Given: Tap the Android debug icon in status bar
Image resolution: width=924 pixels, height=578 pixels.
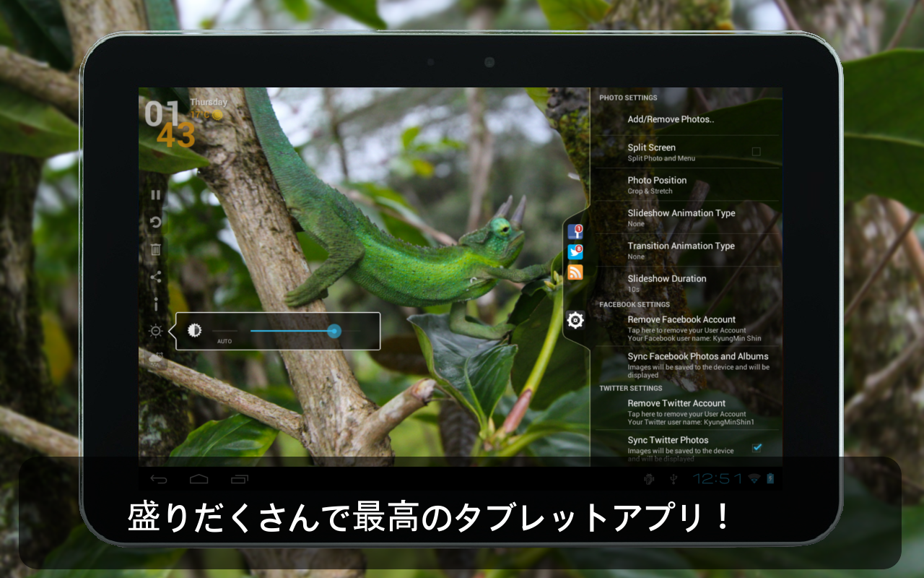Looking at the screenshot, I should point(649,478).
